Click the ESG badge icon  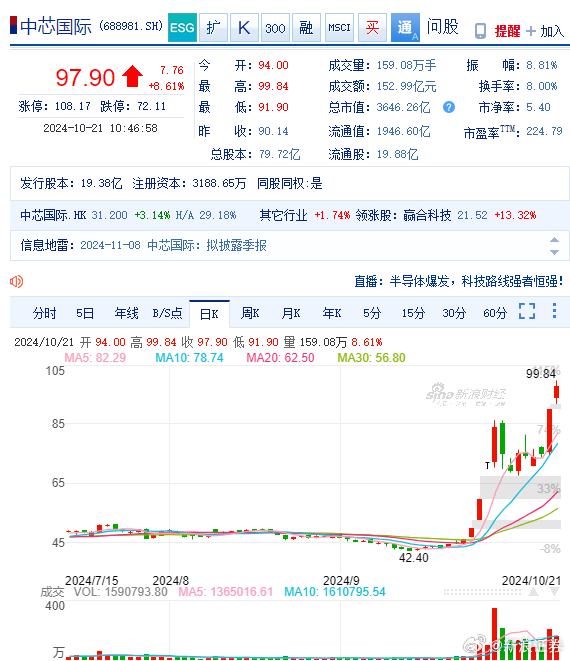182,27
